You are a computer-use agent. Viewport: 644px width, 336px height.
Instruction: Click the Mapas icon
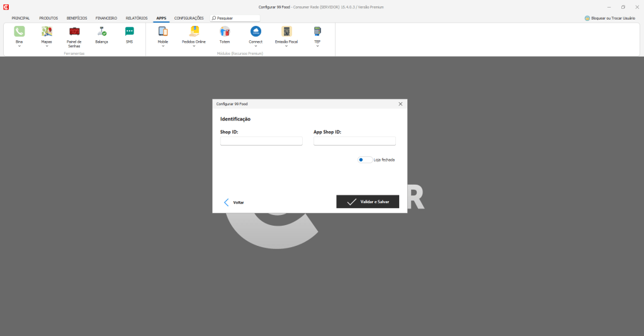[47, 32]
